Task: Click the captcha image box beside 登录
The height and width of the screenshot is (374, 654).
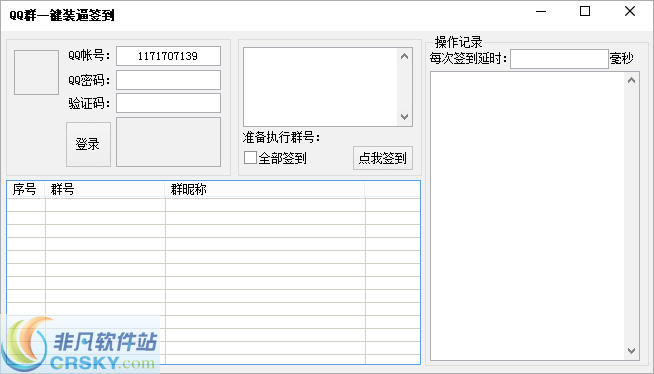Action: coord(168,142)
